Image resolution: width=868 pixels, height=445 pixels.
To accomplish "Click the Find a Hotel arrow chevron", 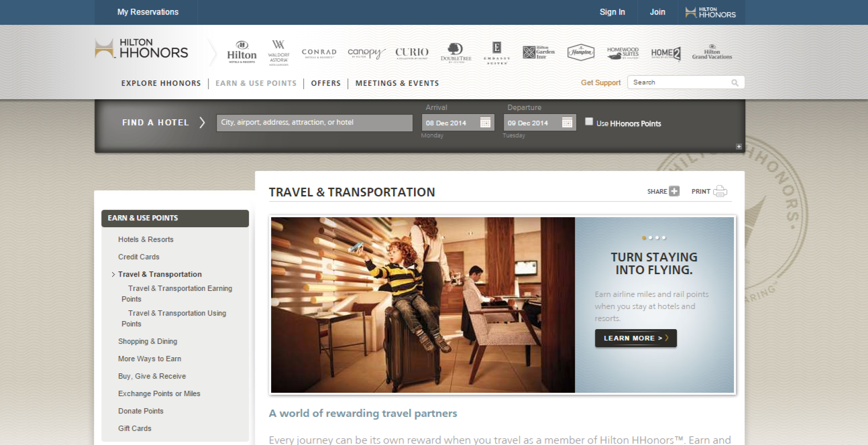I will 202,123.
